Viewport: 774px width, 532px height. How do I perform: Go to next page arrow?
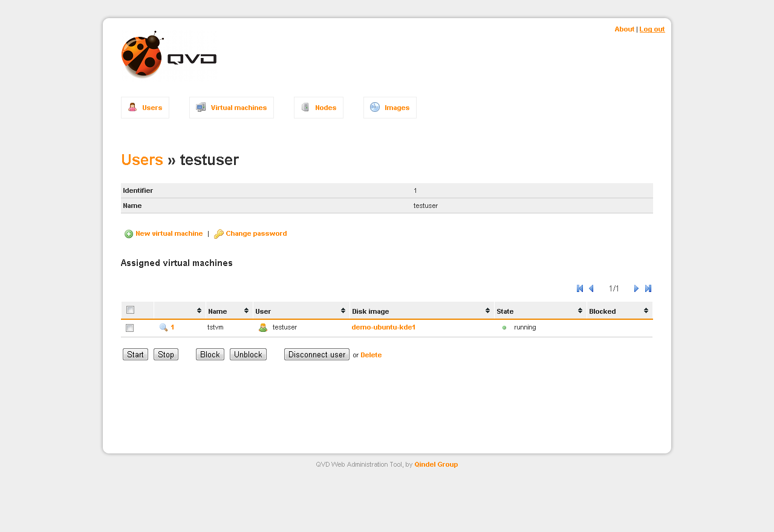[x=636, y=288]
